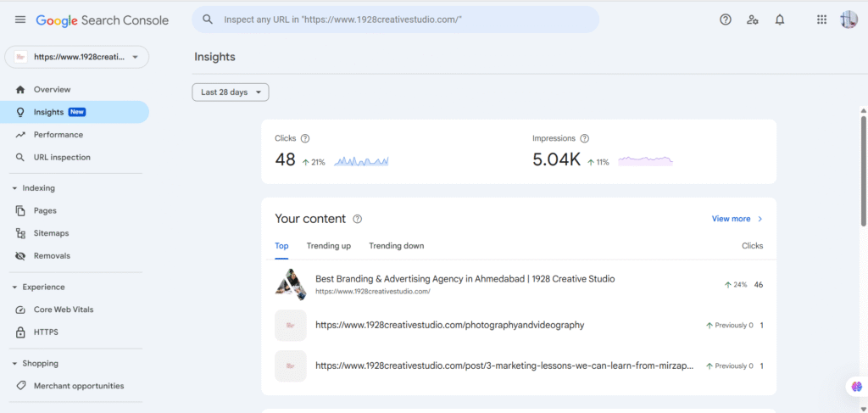
Task: Click the scrollbar up arrow
Action: 863,111
